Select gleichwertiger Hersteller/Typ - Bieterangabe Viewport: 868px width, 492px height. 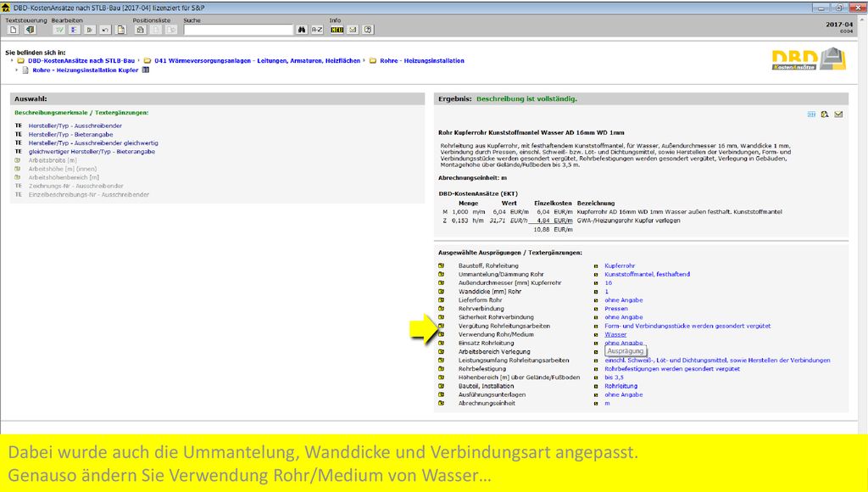pos(92,152)
